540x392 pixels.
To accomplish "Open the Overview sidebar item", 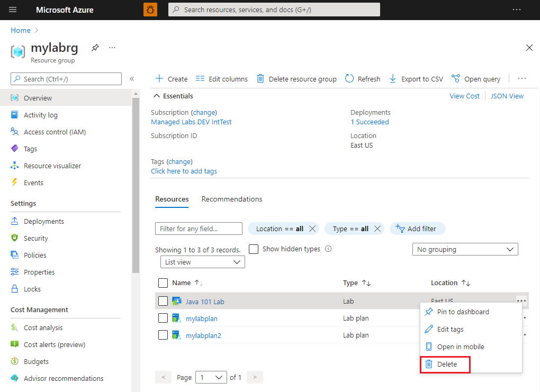I will [66, 98].
